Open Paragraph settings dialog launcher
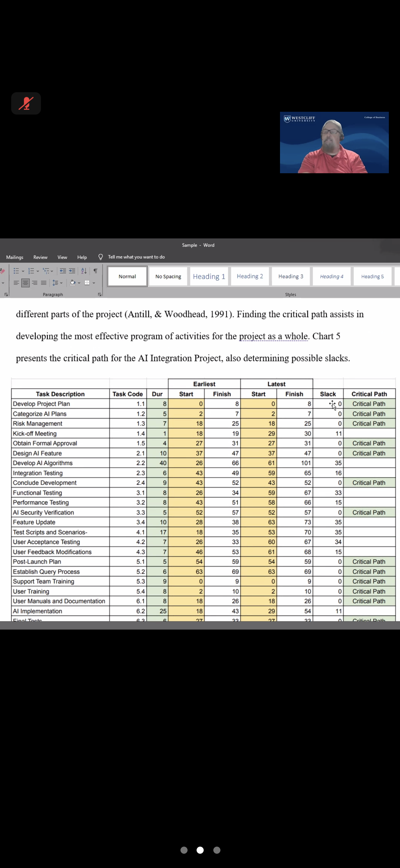The width and height of the screenshot is (400, 868). (100, 295)
